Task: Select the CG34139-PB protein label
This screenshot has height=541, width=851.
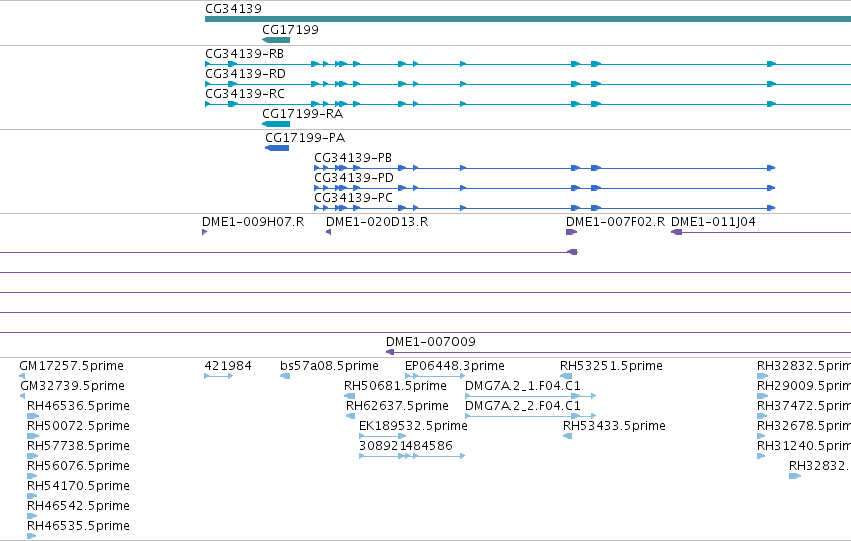Action: pos(353,158)
